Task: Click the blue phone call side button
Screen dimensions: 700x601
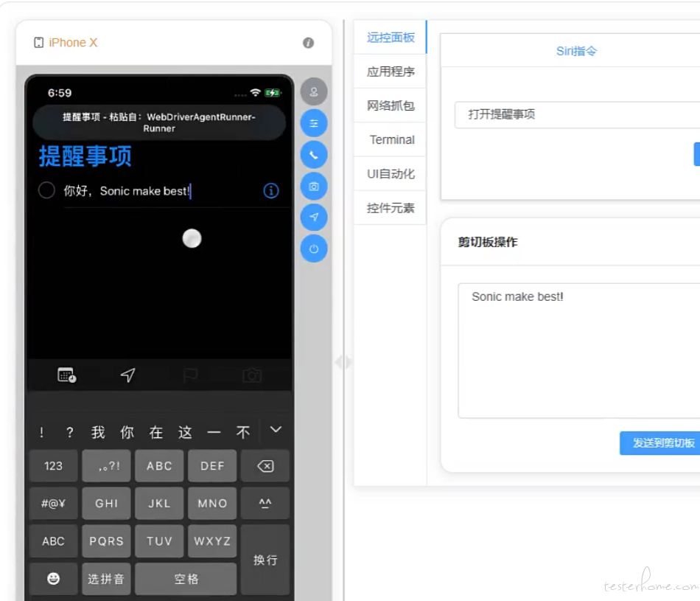Action: point(314,155)
